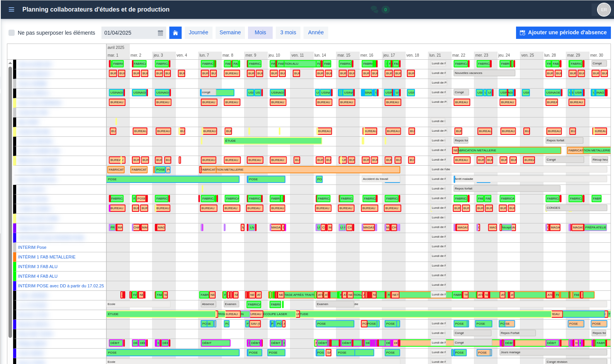Screen dimensions: 614x364
Task: Open the INTERIM Pose resource link
Action: (x=32, y=247)
